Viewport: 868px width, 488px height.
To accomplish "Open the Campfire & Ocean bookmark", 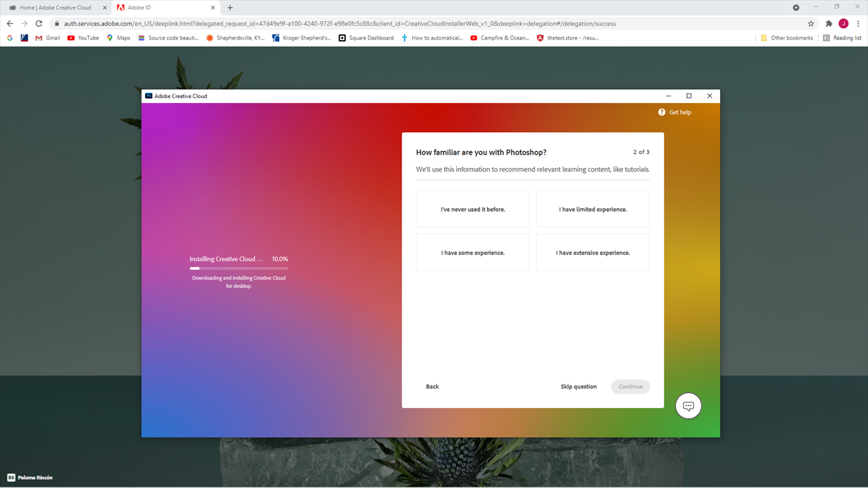I will (500, 38).
